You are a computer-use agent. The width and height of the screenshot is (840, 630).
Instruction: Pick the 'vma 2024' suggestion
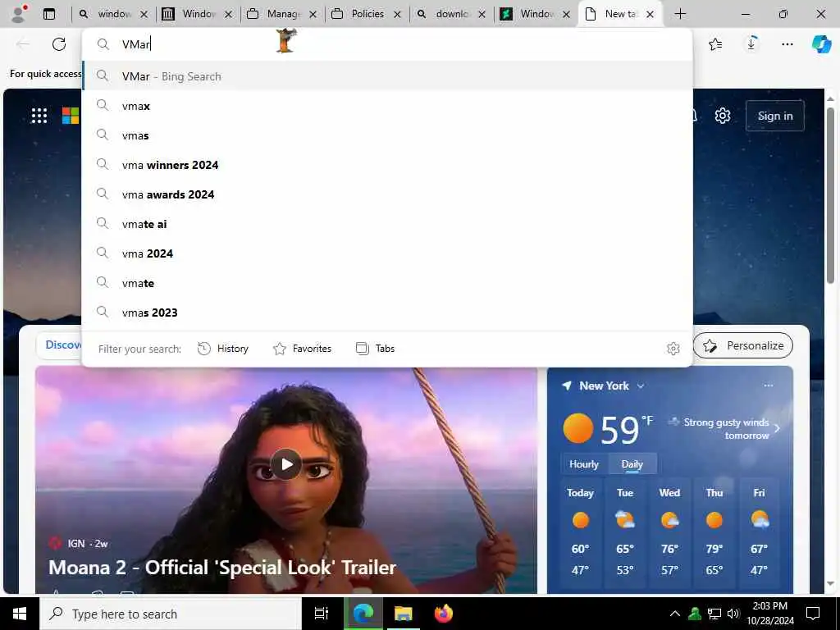(387, 253)
